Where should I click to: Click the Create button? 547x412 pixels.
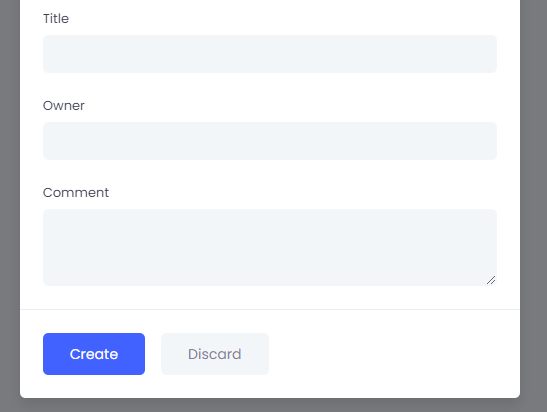click(x=94, y=354)
